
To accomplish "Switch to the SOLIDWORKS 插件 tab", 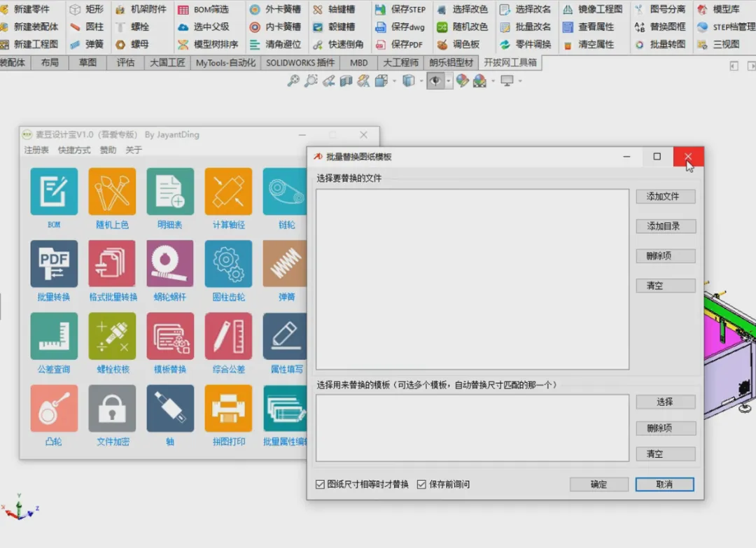I will [300, 63].
